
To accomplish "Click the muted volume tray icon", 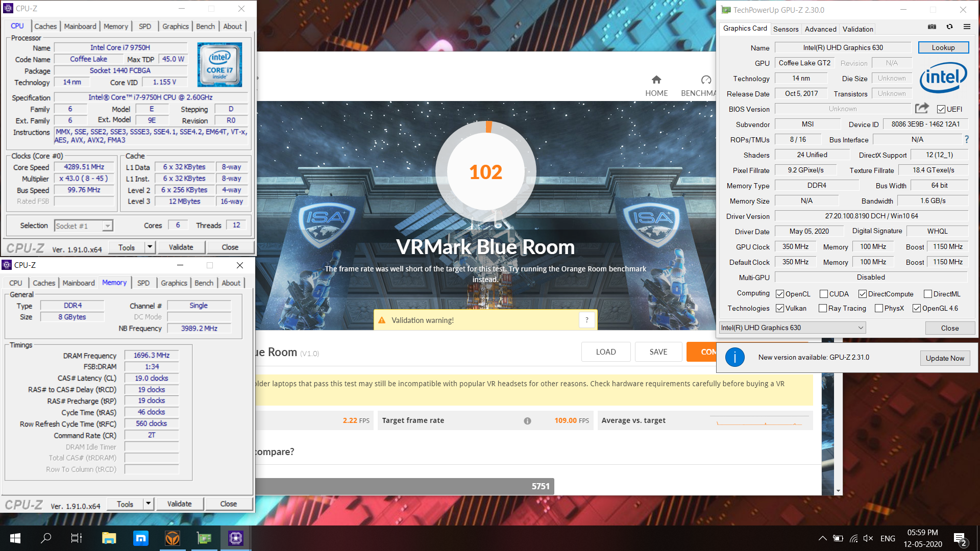I will [x=868, y=538].
